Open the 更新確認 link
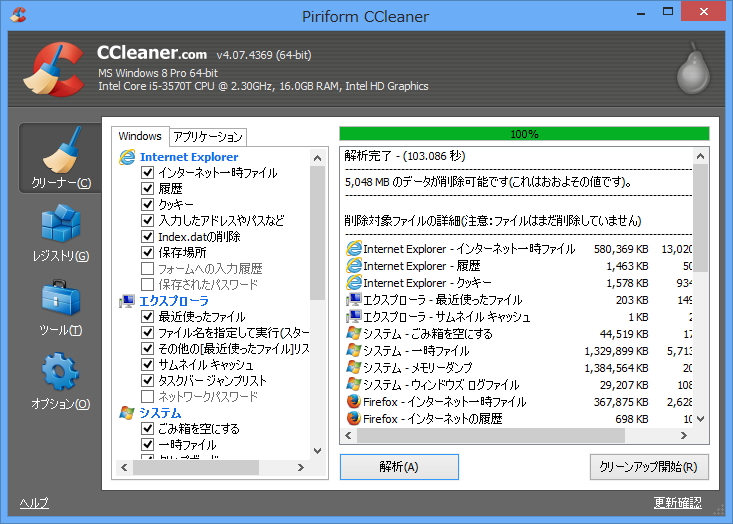This screenshot has width=733, height=524. tap(677, 502)
